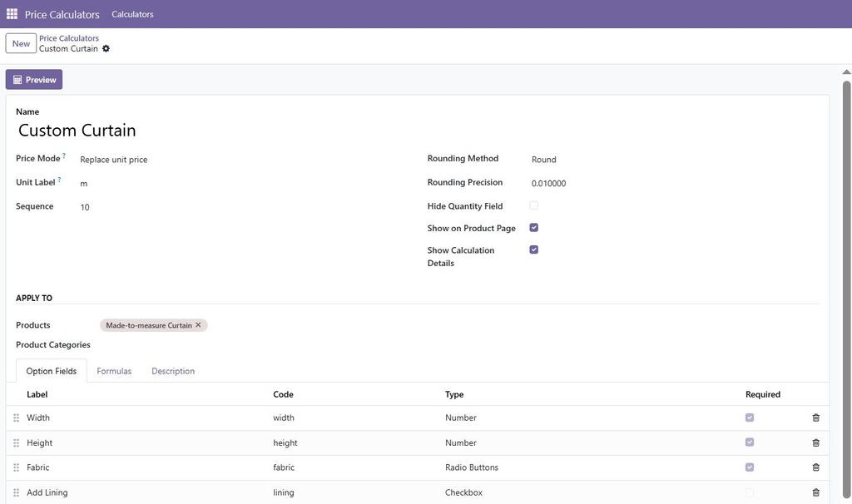Open the Price Mode dropdown
852x504 pixels.
[x=245, y=160]
